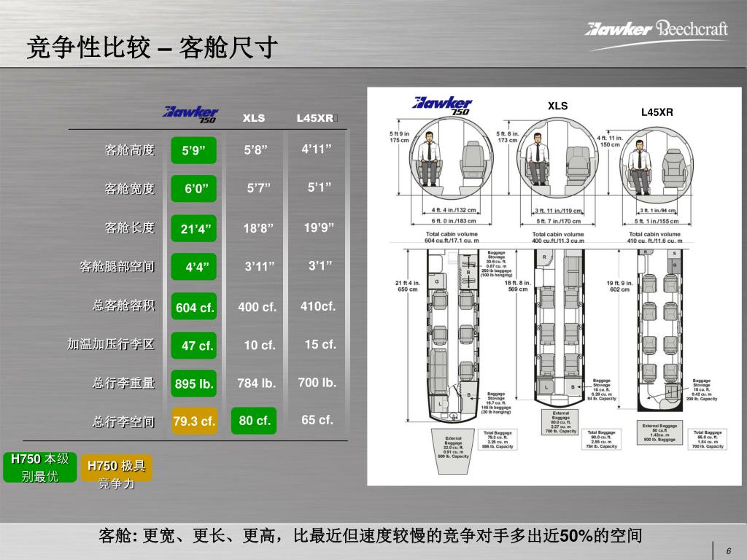Click the green H750 本级别最优 legend

tap(40, 467)
